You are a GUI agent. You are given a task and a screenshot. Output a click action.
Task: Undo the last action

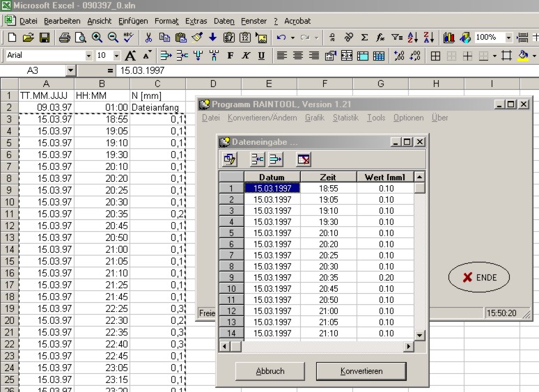coord(281,38)
